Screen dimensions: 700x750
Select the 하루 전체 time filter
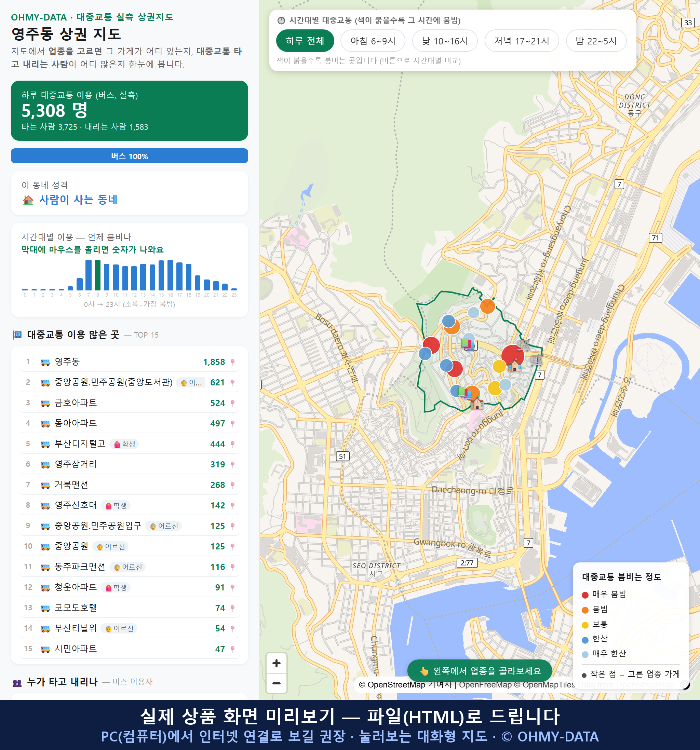(x=305, y=41)
